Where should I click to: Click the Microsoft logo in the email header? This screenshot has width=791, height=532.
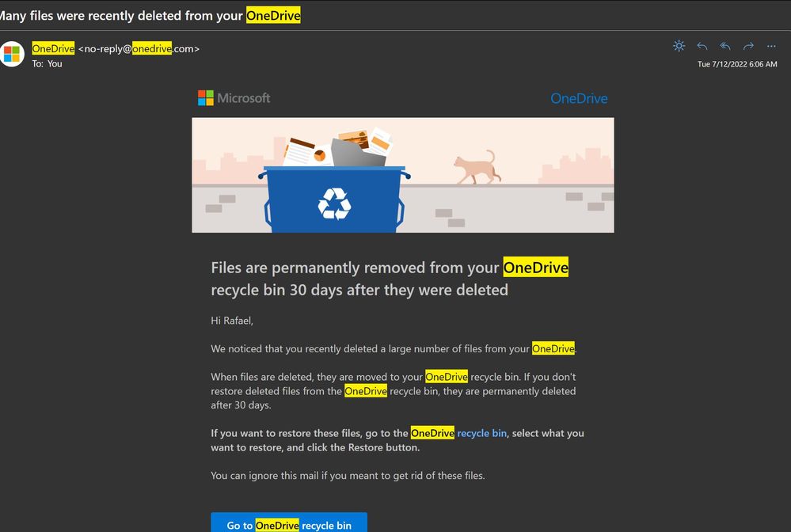[x=234, y=98]
